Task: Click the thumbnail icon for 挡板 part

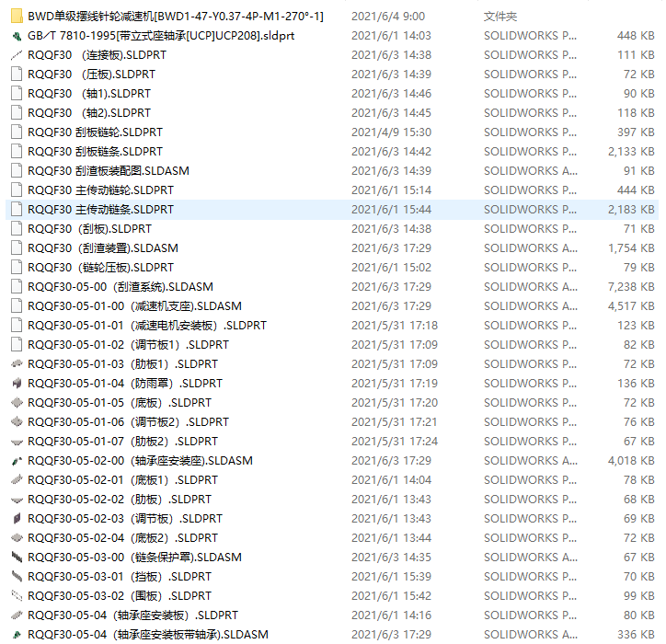Action: [17, 577]
